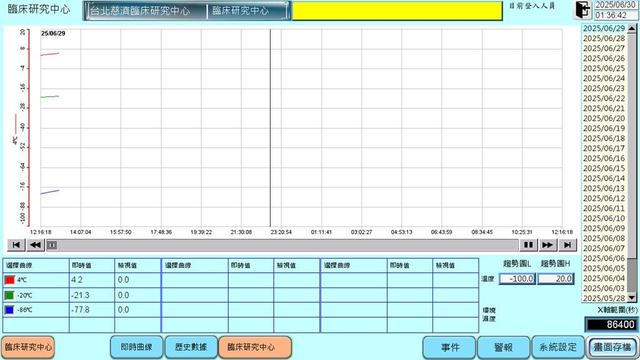The height and width of the screenshot is (360, 640).
Task: Select date 2025/06/20 in list
Action: coord(604,118)
